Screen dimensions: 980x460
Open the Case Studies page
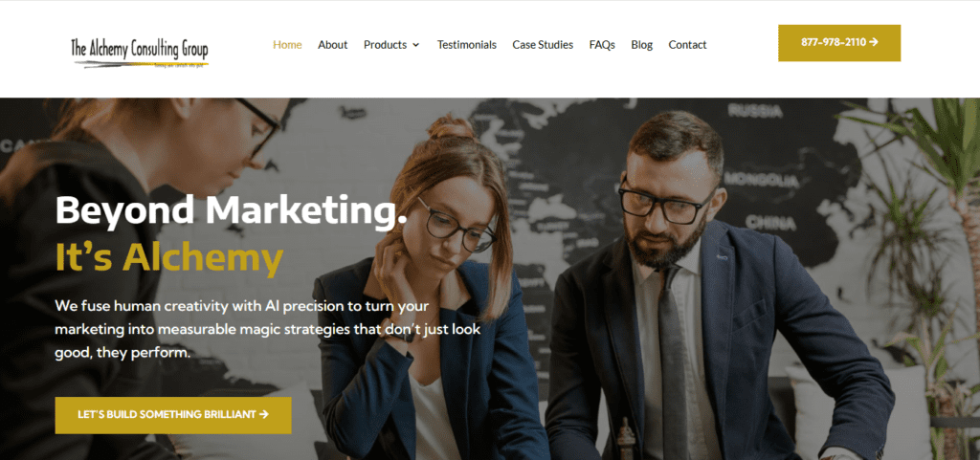pos(543,45)
